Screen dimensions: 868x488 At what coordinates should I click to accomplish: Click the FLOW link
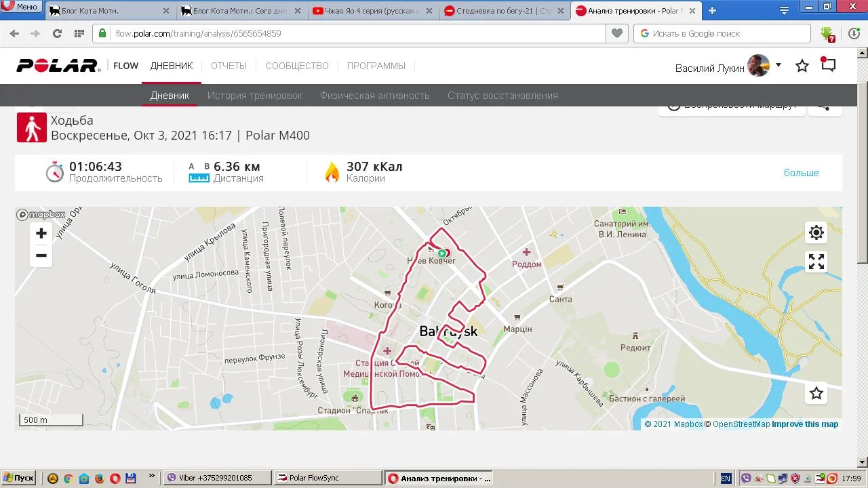point(125,66)
